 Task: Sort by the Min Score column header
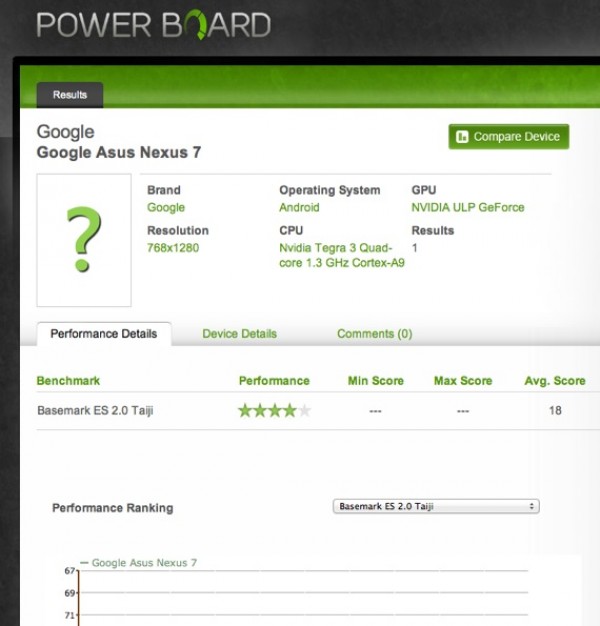[x=376, y=381]
